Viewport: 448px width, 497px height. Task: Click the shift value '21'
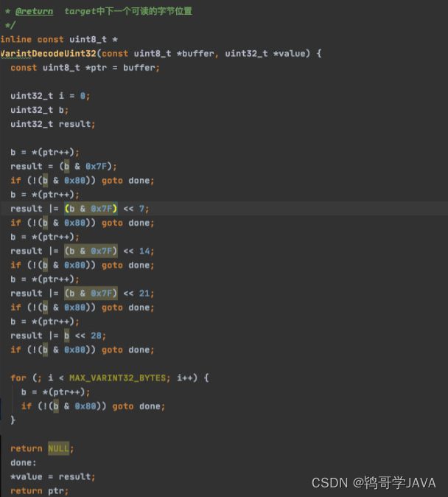coord(144,293)
